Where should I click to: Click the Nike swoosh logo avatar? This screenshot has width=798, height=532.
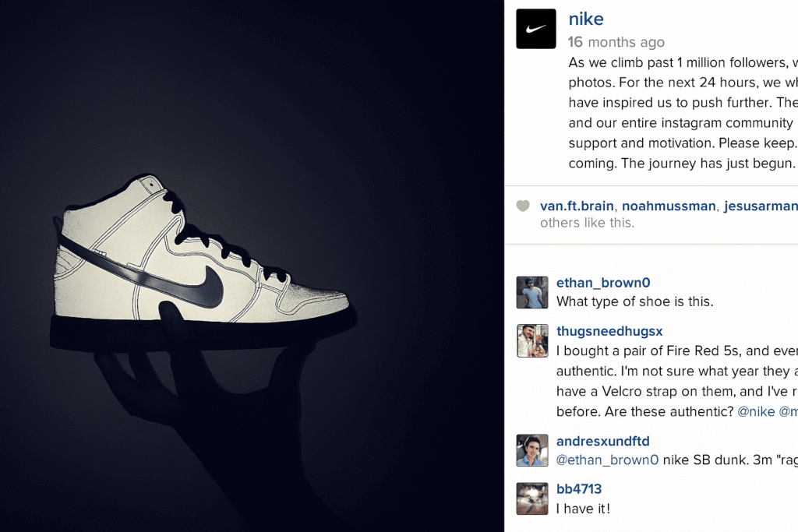point(535,28)
